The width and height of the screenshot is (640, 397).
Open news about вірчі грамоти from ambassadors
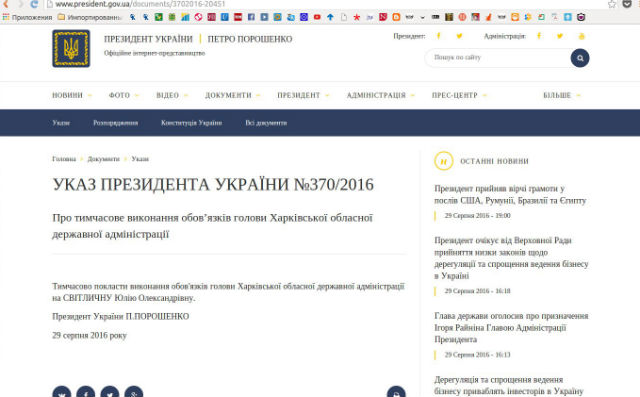tap(510, 195)
